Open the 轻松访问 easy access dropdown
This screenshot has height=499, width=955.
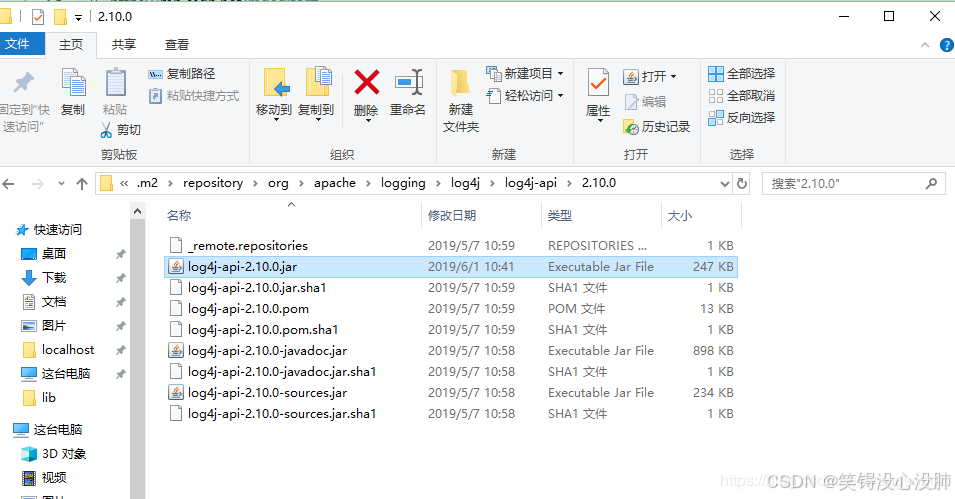point(560,96)
